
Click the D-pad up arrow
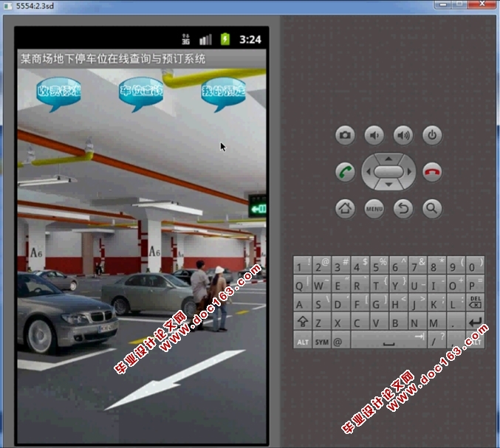coord(388,159)
